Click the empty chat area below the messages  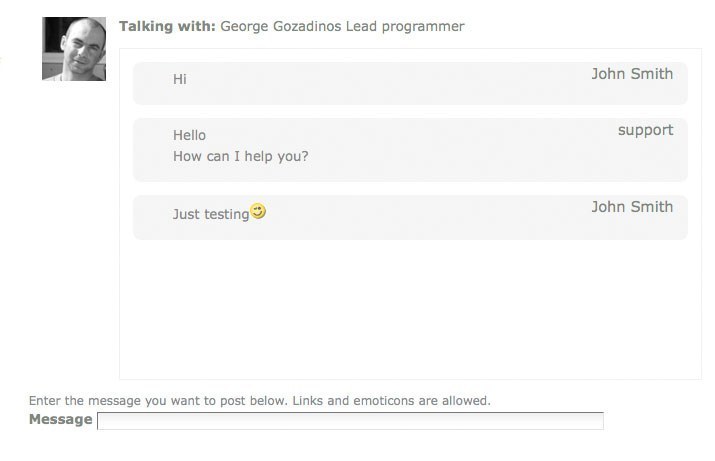point(410,310)
